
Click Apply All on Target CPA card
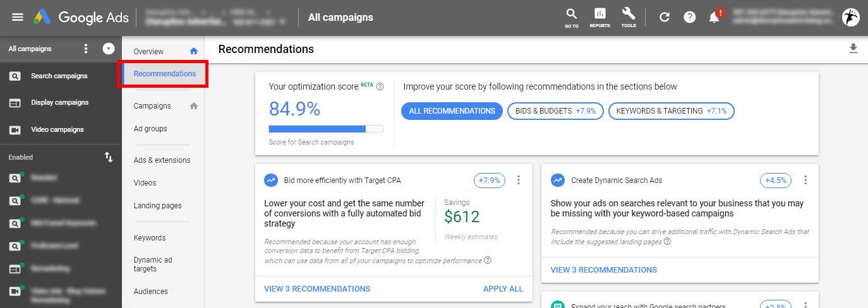point(503,289)
